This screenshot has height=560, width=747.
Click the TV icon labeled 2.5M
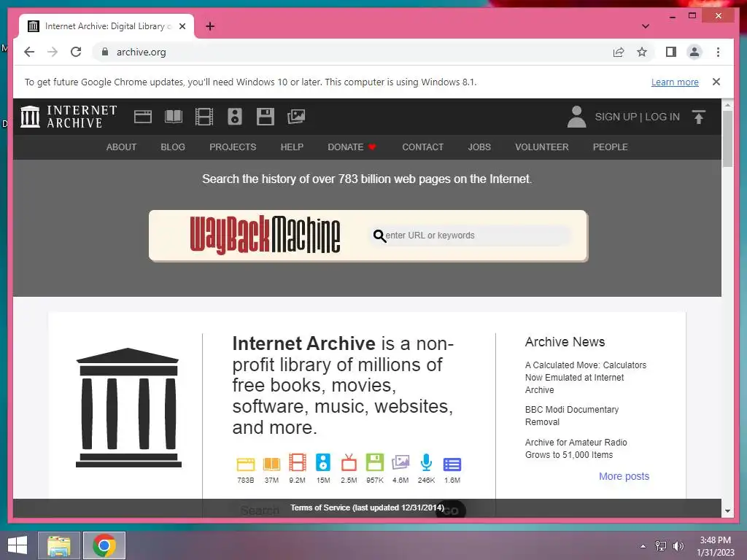click(349, 463)
